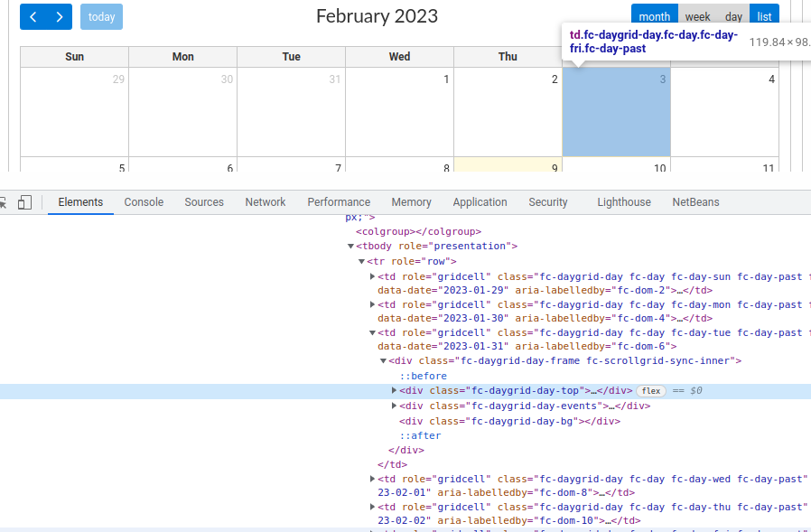Expand the fc-day-mon td element node
This screenshot has height=532, width=811.
click(372, 304)
